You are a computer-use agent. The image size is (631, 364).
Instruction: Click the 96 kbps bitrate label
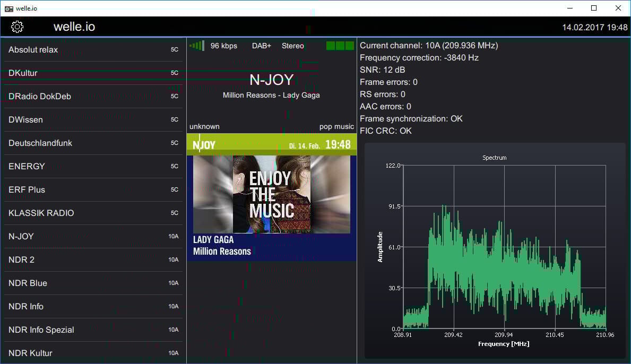click(224, 46)
